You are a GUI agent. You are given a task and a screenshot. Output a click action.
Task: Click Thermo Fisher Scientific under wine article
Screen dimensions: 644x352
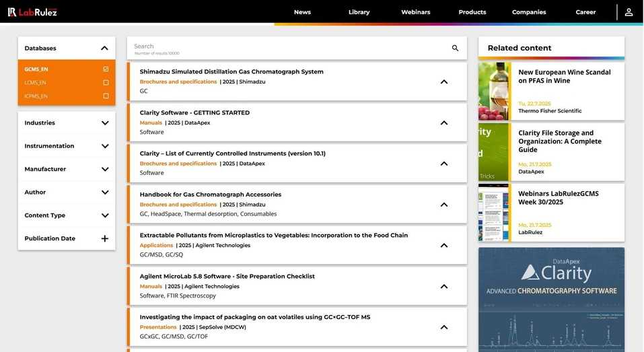550,111
